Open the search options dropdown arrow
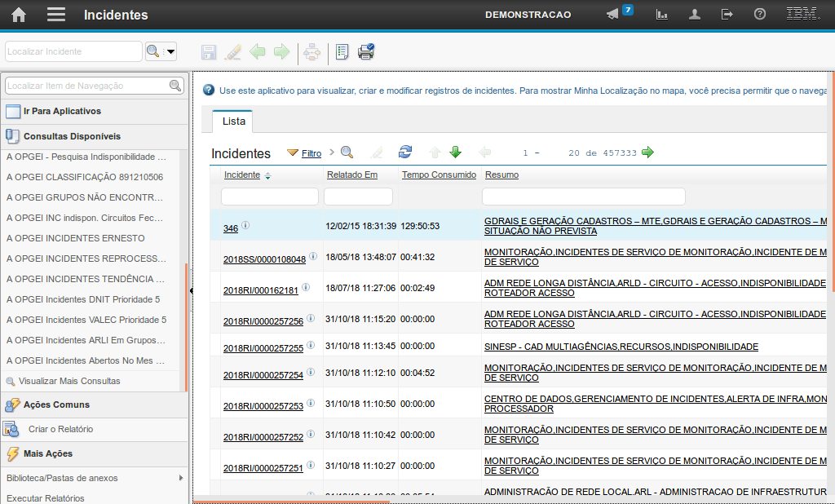Screen dimensions: 835x504 click(170, 51)
